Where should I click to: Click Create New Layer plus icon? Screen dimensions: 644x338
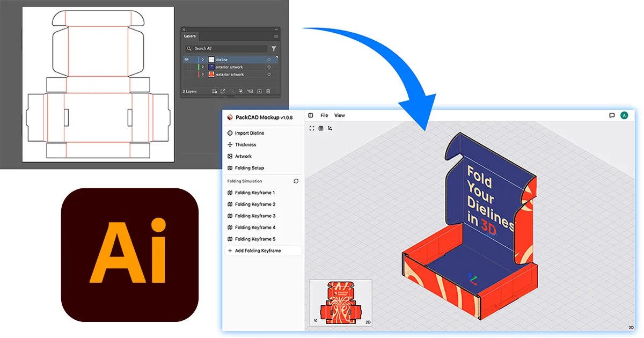[259, 91]
